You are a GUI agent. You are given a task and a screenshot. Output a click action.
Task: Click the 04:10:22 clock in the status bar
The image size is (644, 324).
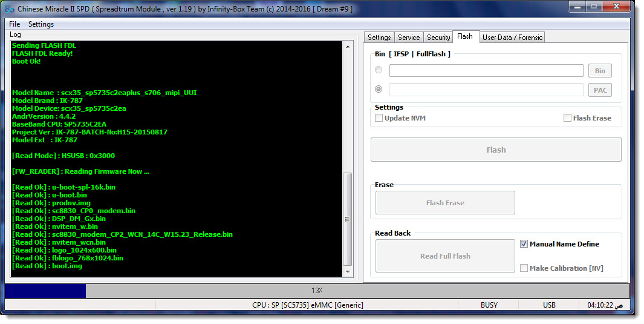coord(605,305)
